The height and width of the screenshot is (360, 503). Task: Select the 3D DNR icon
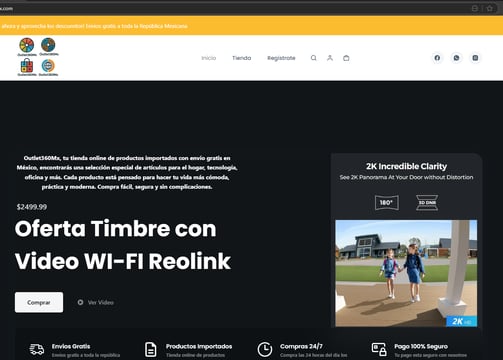pyautogui.click(x=427, y=203)
